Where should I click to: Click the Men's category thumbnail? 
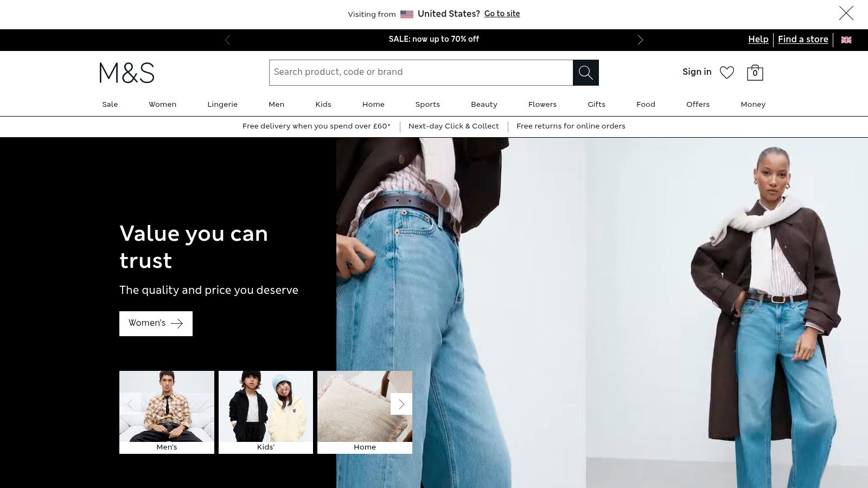click(x=166, y=409)
